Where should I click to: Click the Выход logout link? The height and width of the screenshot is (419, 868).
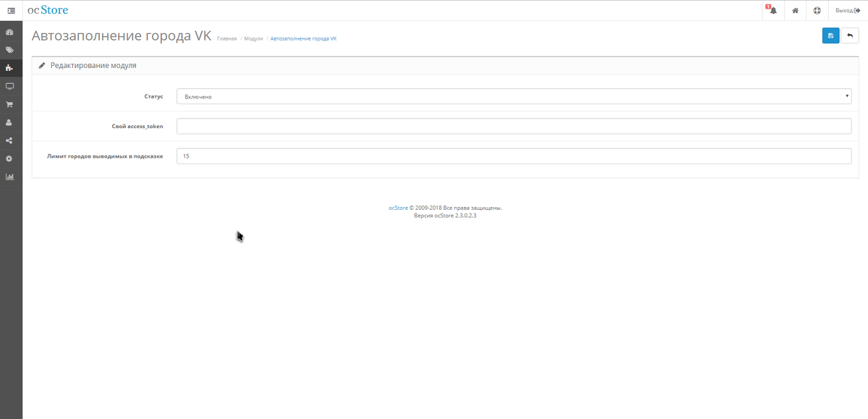click(x=848, y=11)
